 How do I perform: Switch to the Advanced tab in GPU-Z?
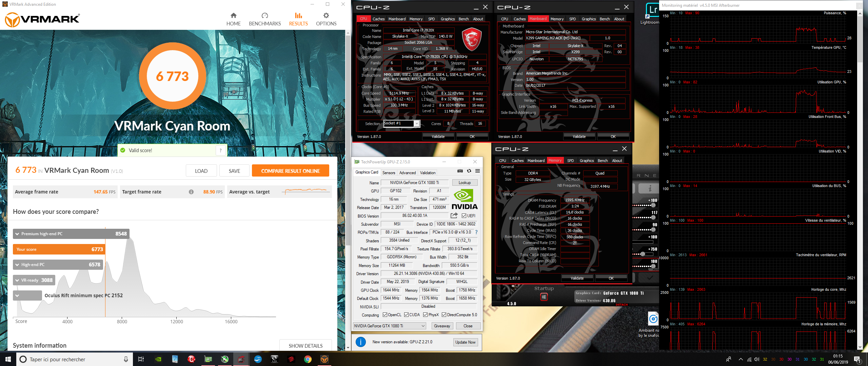407,173
